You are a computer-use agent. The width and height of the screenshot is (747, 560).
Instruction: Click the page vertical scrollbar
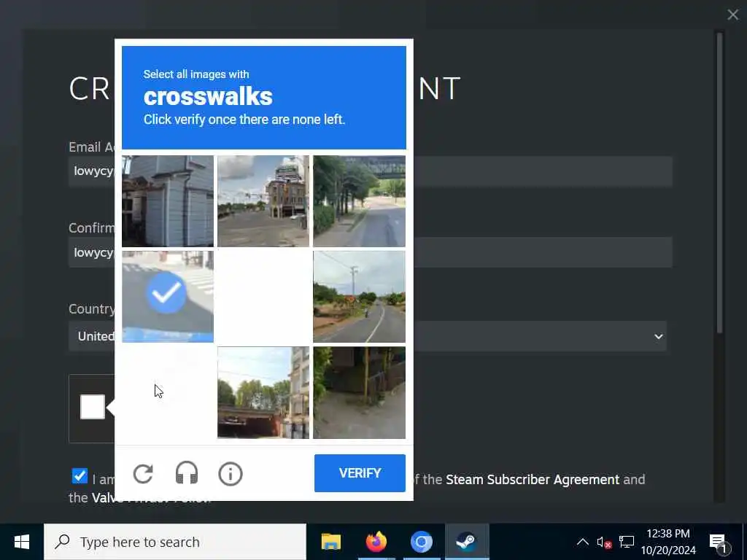[719, 183]
